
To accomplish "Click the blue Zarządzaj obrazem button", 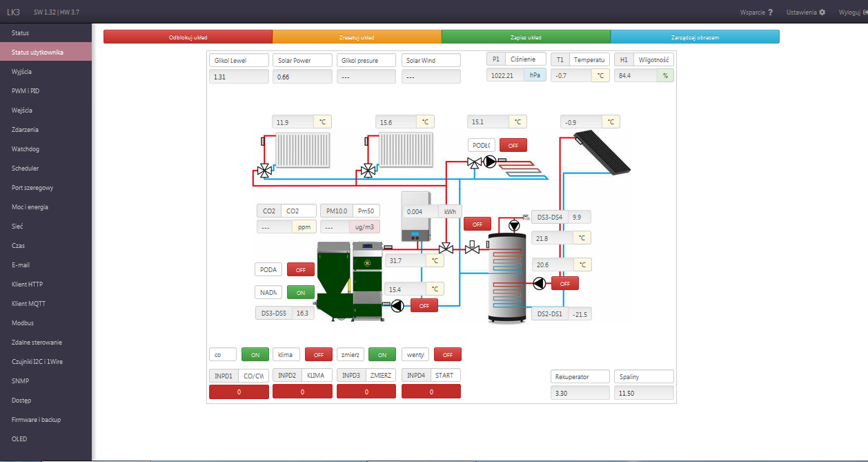I will point(695,37).
